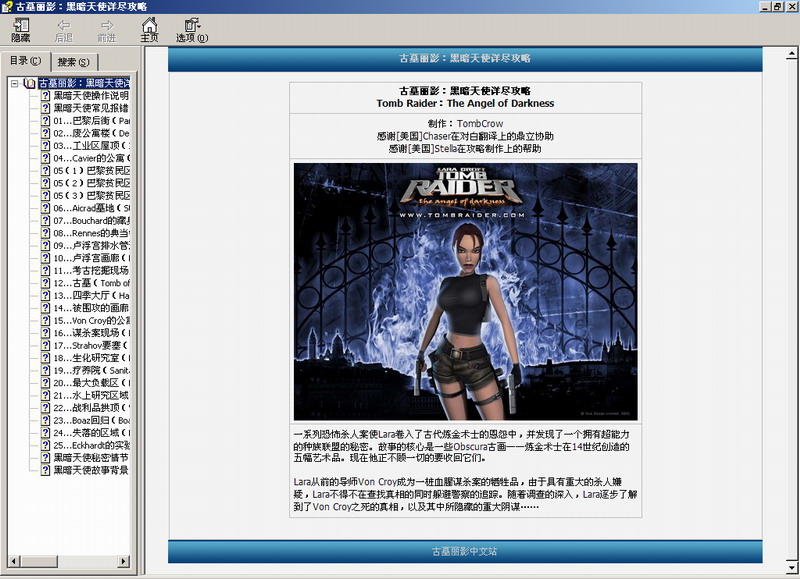
Task: Open chapter 03...工业区屋顶
Action: tap(91, 146)
